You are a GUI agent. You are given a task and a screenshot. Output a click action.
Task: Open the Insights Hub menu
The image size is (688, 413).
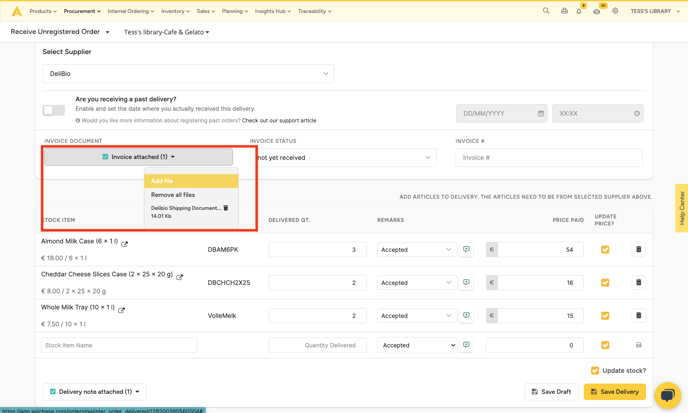click(x=273, y=11)
